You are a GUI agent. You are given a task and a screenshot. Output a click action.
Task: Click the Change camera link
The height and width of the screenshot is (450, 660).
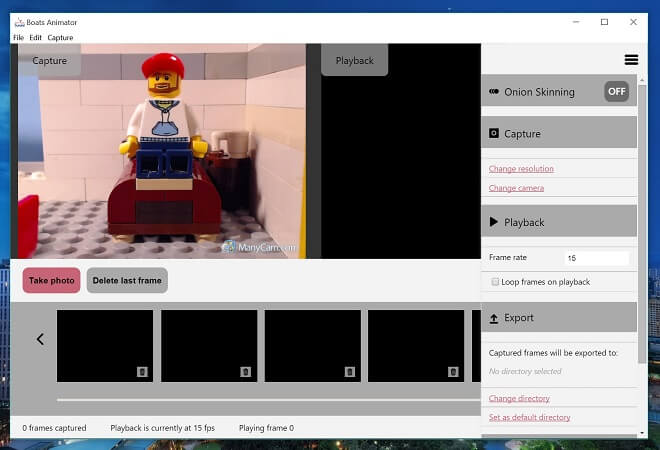click(516, 188)
